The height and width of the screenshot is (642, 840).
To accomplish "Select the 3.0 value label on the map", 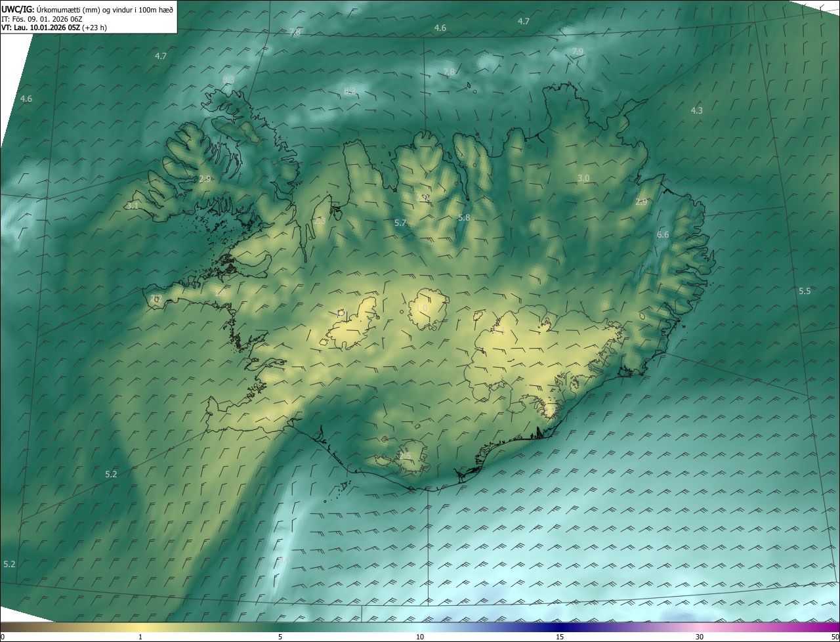I will point(583,179).
